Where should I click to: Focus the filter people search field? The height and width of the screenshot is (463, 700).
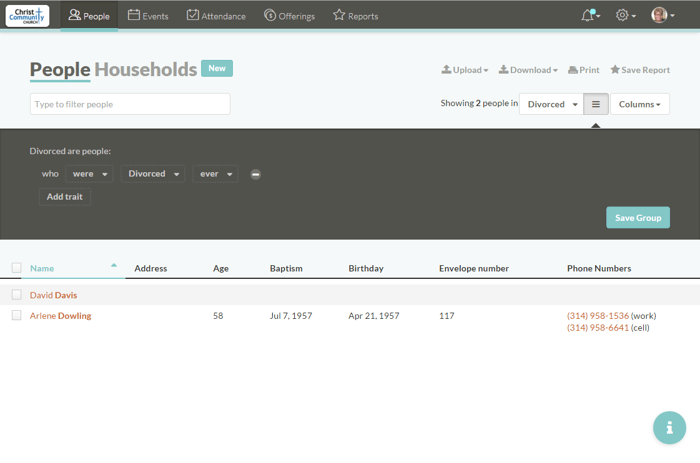[130, 104]
